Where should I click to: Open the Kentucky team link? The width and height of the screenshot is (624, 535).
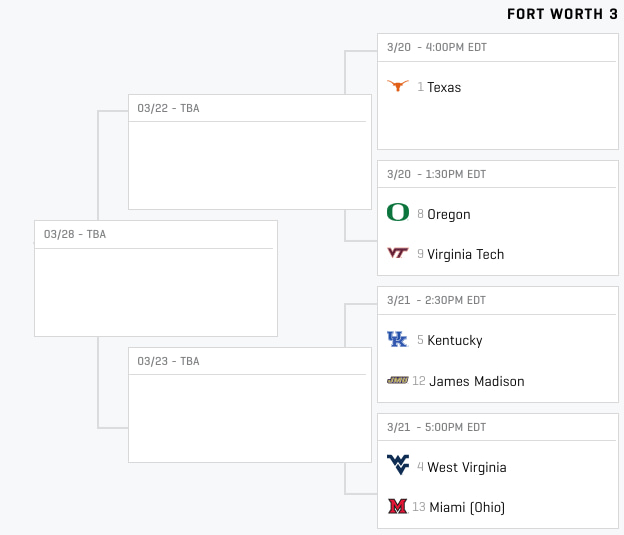coord(454,340)
